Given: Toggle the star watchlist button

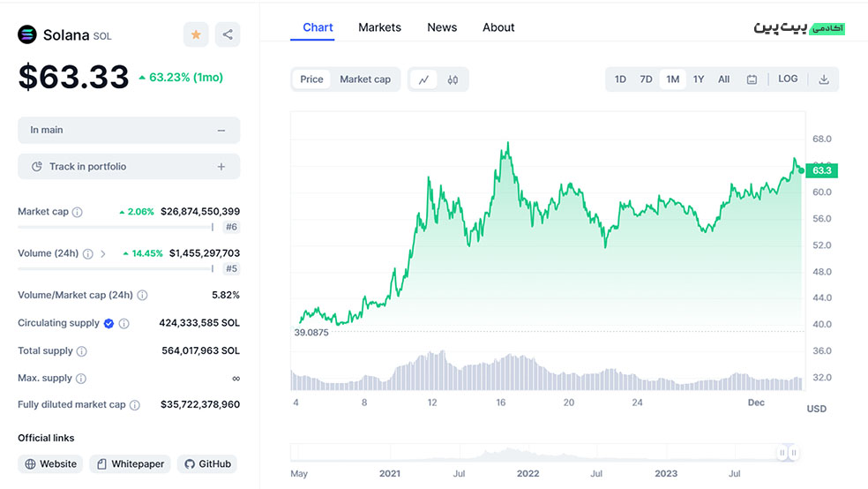Looking at the screenshot, I should pyautogui.click(x=196, y=35).
